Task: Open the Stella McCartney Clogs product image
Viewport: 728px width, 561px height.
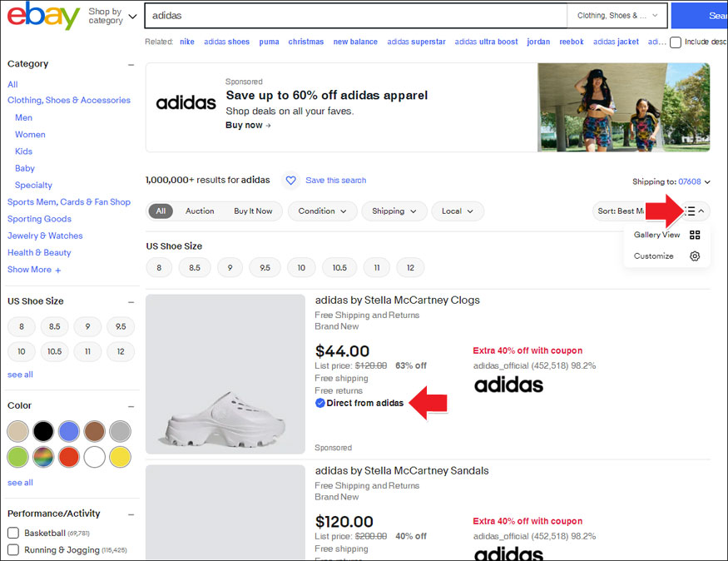Action: click(225, 374)
